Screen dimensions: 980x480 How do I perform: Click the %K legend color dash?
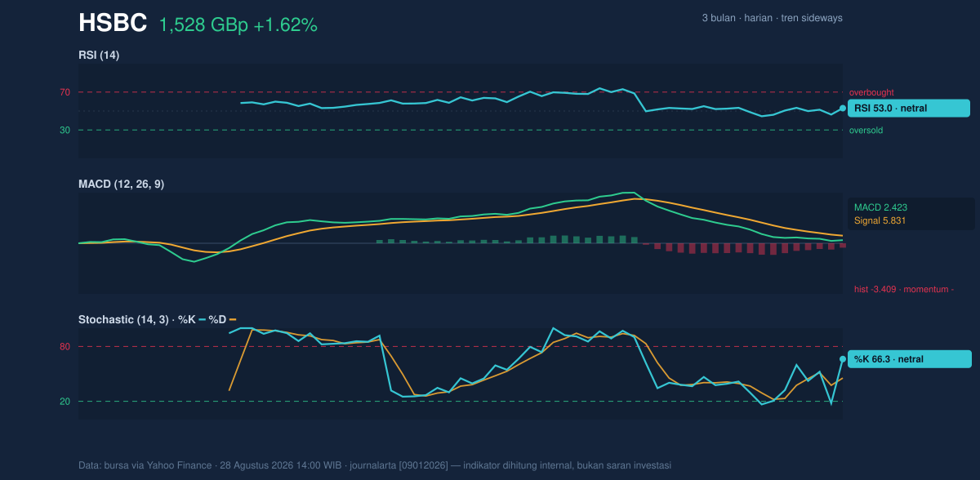[203, 319]
